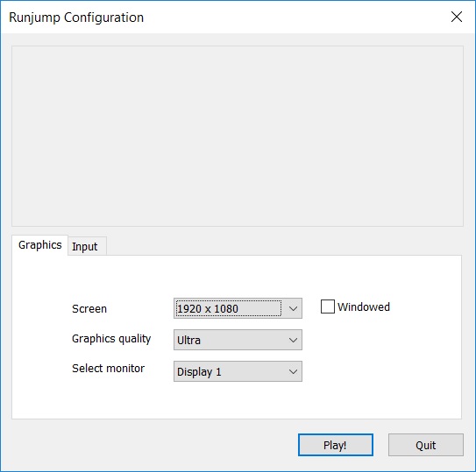The height and width of the screenshot is (472, 476).
Task: Click the Graphics quality label
Action: coord(111,339)
